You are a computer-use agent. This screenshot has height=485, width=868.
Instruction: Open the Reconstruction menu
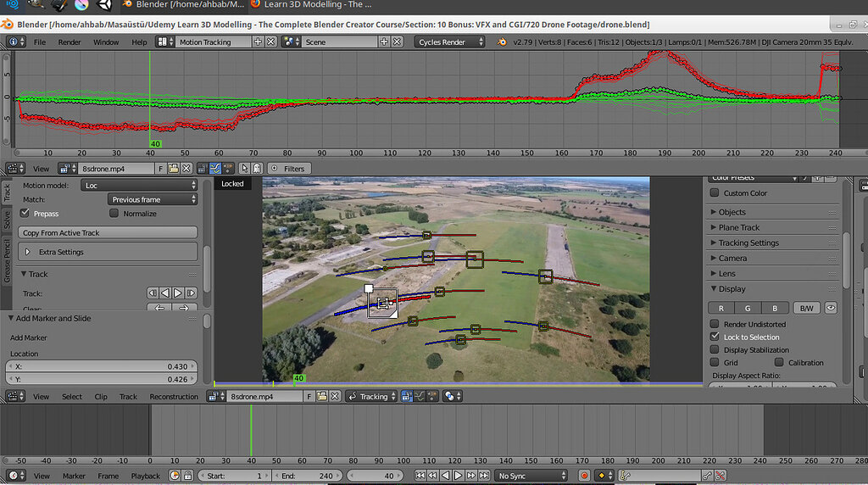point(174,396)
